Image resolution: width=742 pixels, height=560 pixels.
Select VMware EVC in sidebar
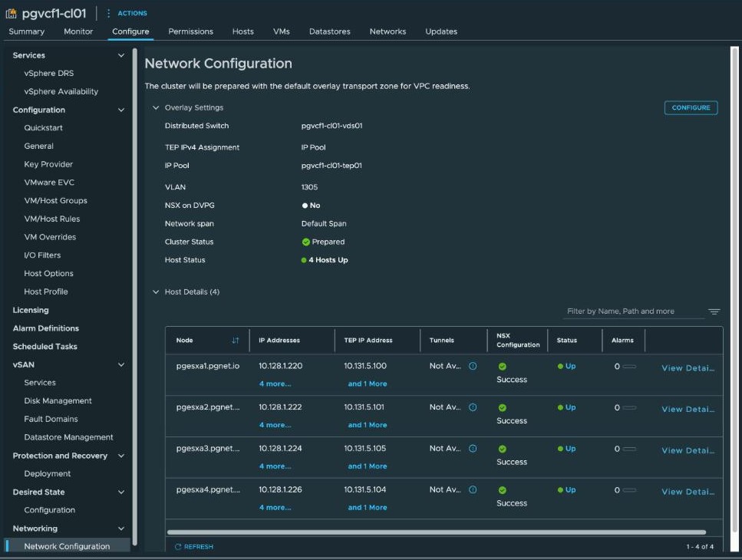pyautogui.click(x=49, y=182)
